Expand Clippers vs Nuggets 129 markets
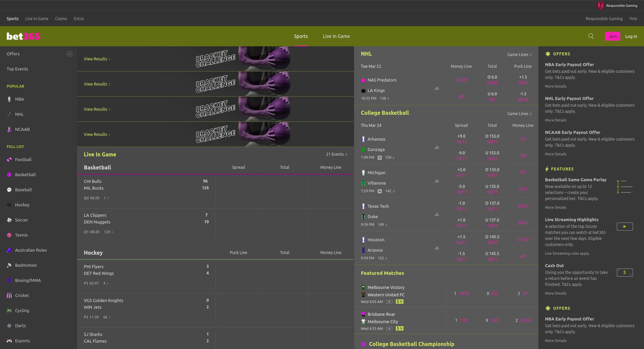644x349 pixels. coord(109,232)
